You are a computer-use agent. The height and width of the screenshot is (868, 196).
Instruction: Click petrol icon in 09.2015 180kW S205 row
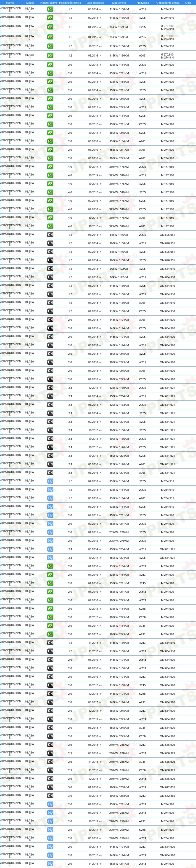coord(50,99)
